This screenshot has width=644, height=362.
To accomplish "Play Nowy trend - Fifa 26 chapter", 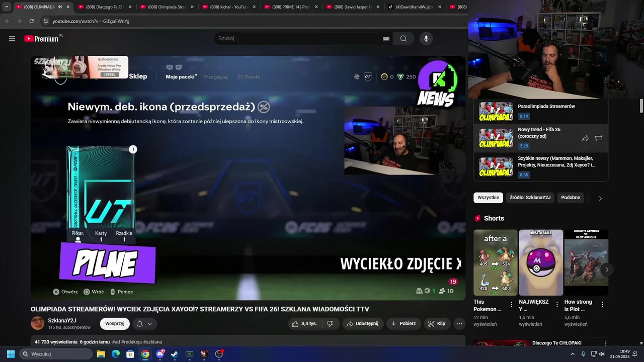I will [541, 138].
